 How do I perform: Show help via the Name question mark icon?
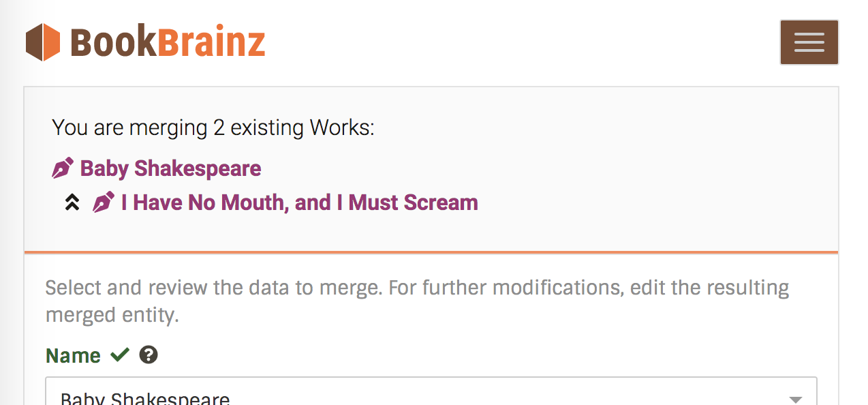[149, 355]
